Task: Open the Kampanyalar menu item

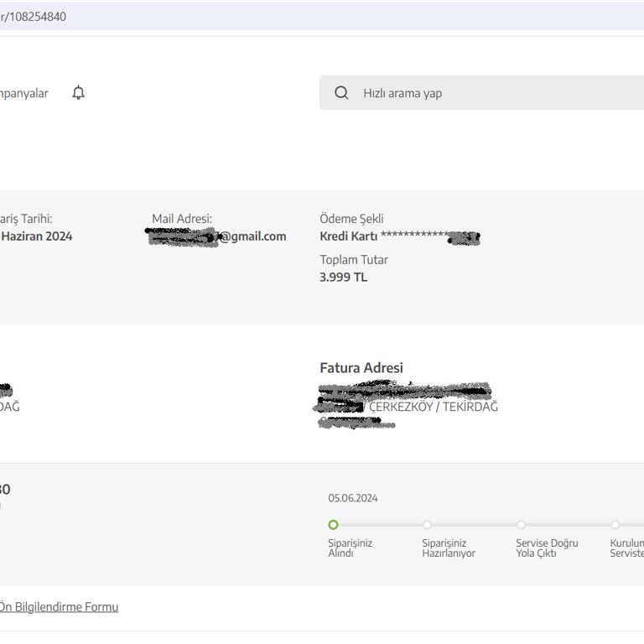Action: 23,93
